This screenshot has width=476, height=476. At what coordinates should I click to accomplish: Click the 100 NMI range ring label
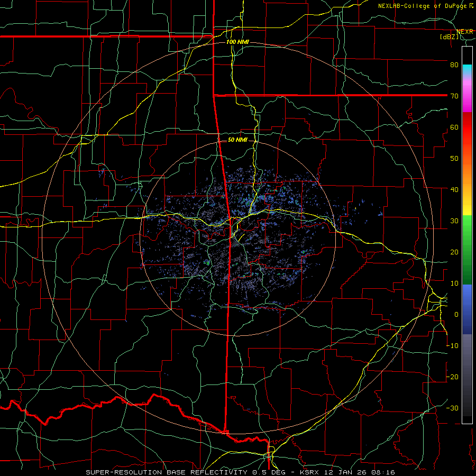coord(237,42)
